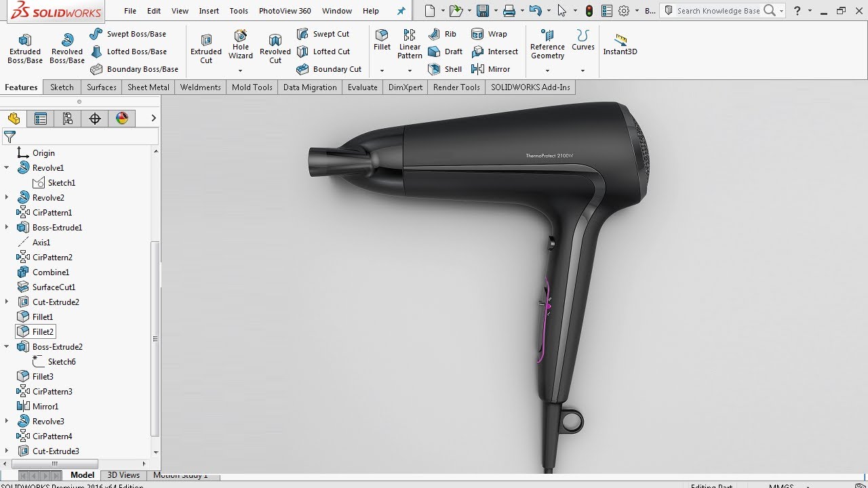The width and height of the screenshot is (868, 488).
Task: Open the Curves tool
Action: click(583, 40)
